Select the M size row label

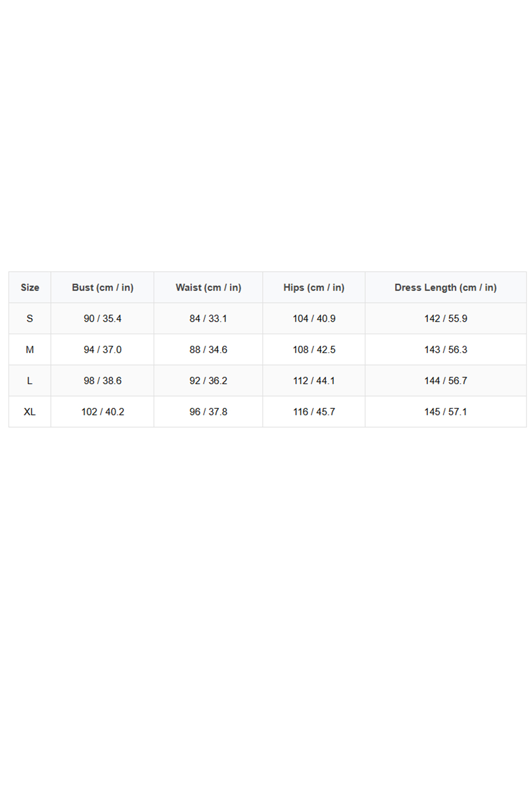(30, 350)
